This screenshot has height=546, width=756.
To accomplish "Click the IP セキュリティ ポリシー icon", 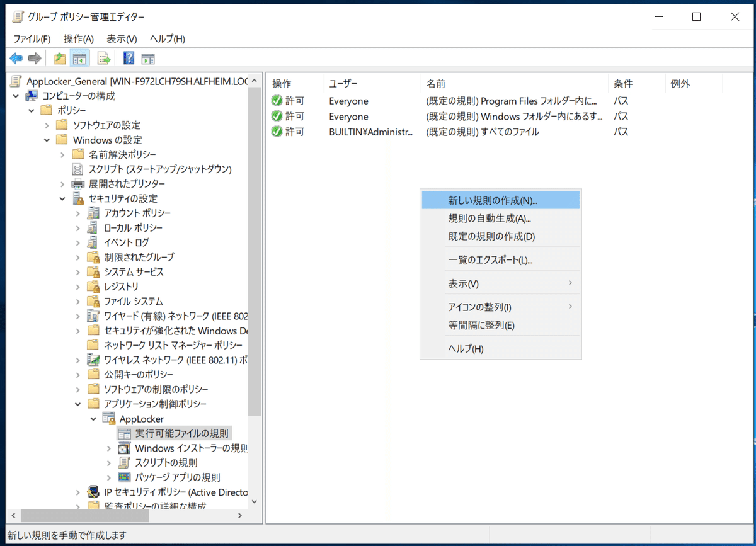I will click(x=93, y=492).
